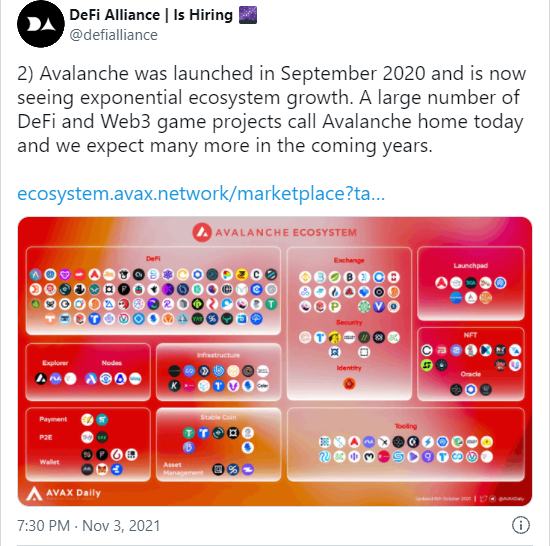The image size is (551, 546).
Task: Open the ecosystem.avax.network marketplace link
Action: 201,193
